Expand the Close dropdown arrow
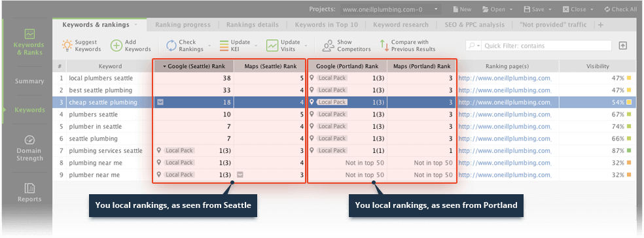The height and width of the screenshot is (238, 644). click(592, 9)
